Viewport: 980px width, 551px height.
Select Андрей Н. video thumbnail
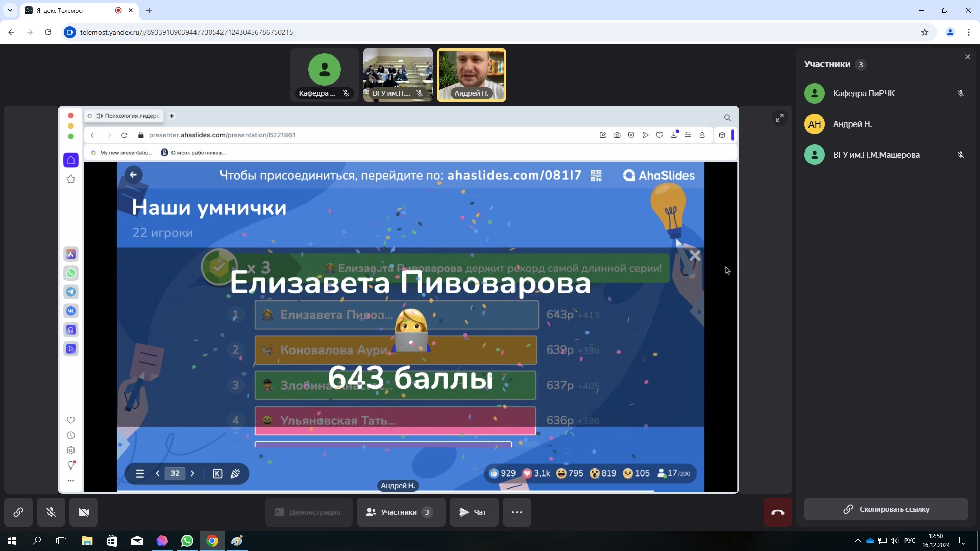click(471, 75)
